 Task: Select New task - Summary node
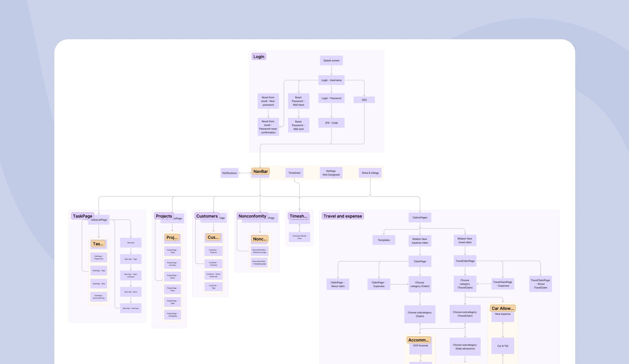coord(131,308)
